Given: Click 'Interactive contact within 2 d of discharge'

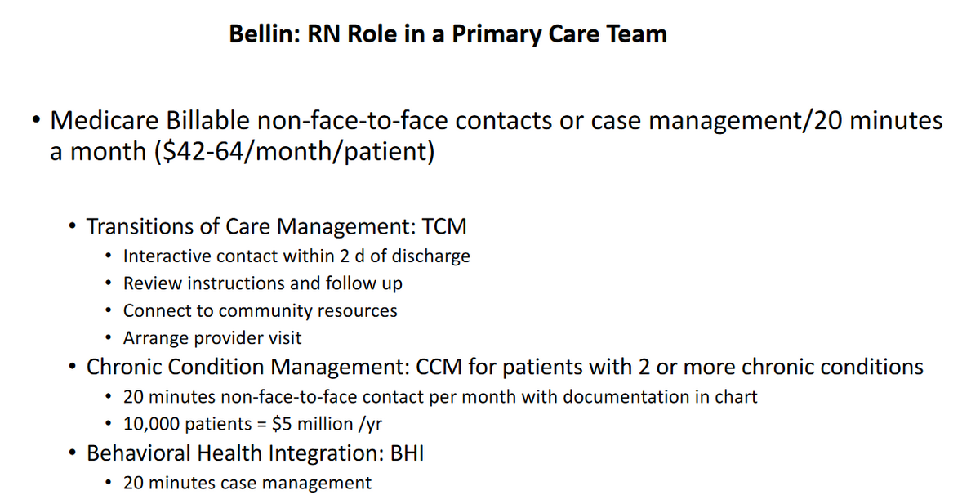Looking at the screenshot, I should pos(296,256).
